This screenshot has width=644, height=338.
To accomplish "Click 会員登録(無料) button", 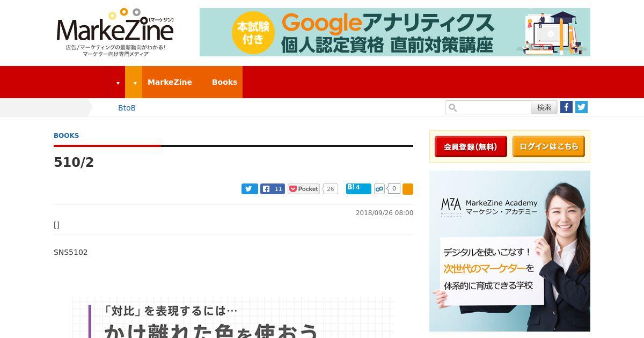I will [471, 146].
